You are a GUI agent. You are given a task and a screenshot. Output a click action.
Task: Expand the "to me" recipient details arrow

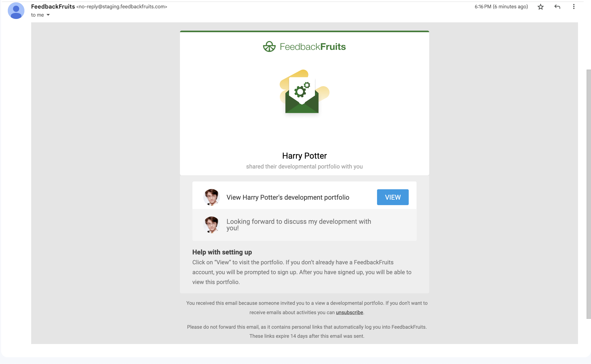tap(48, 15)
